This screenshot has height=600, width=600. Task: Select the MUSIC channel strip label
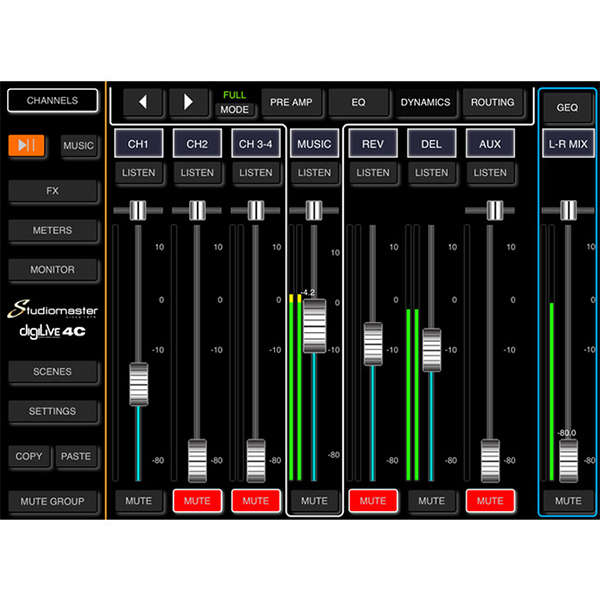point(314,144)
